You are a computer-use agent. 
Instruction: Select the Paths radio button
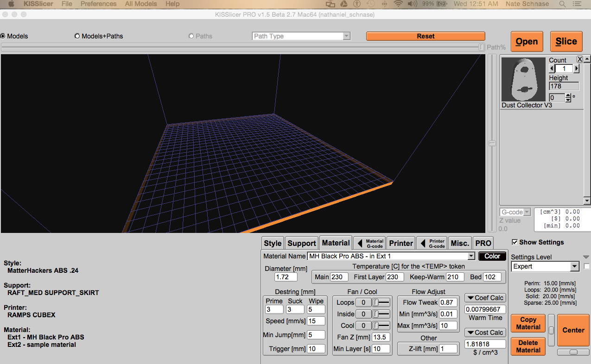tap(191, 36)
